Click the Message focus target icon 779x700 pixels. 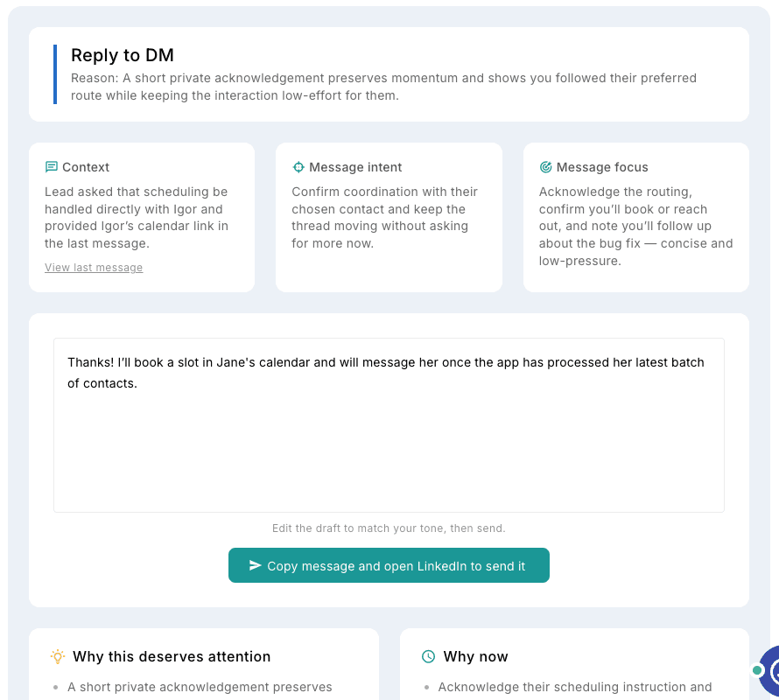[x=545, y=167]
